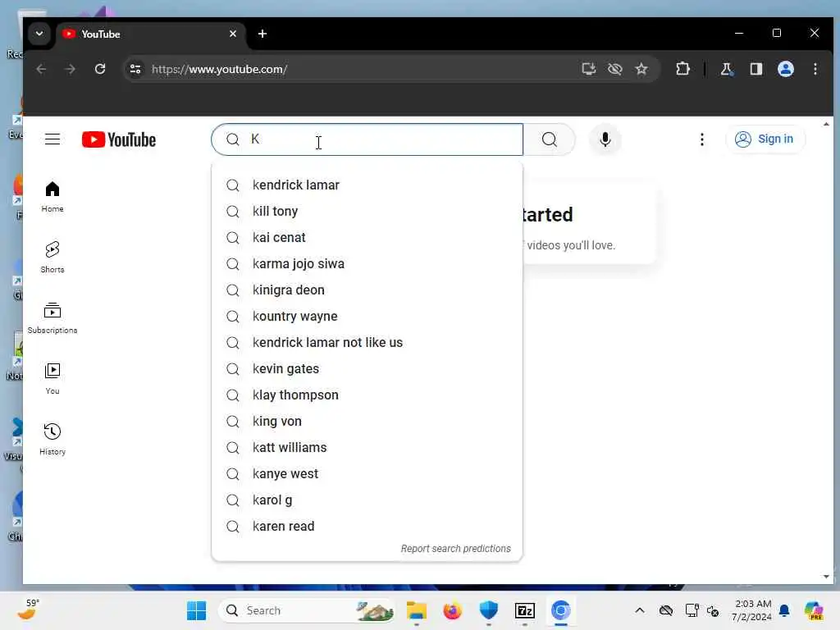Go back with the browser back arrow
840x630 pixels.
pos(41,69)
